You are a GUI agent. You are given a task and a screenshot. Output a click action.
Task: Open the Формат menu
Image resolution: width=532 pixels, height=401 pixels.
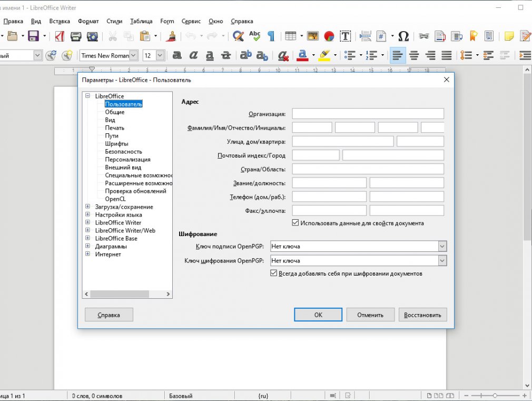(88, 21)
